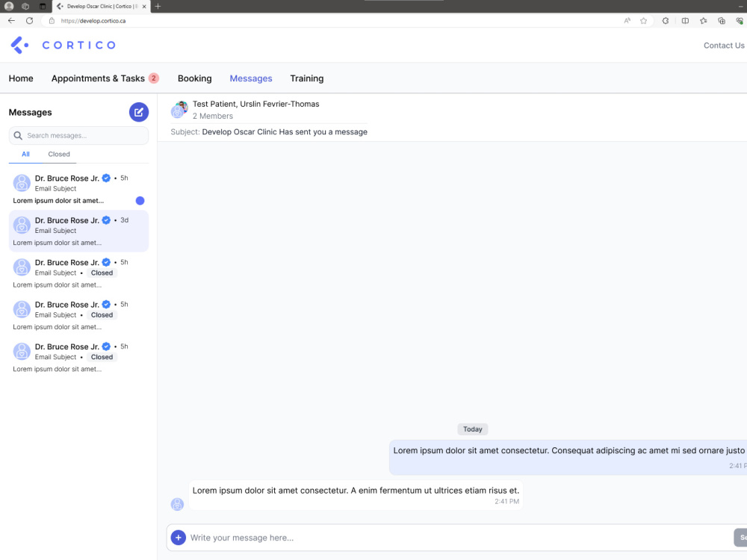Select the Messages navigation tab
This screenshot has width=747, height=560.
click(x=251, y=78)
